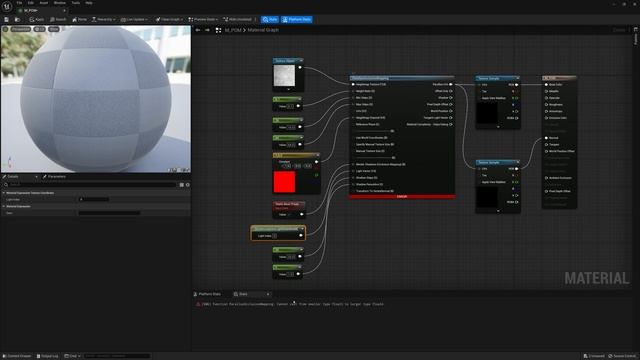Click the red ERROR bar on the POM node
Viewport: 640px width, 360px height.
click(402, 197)
